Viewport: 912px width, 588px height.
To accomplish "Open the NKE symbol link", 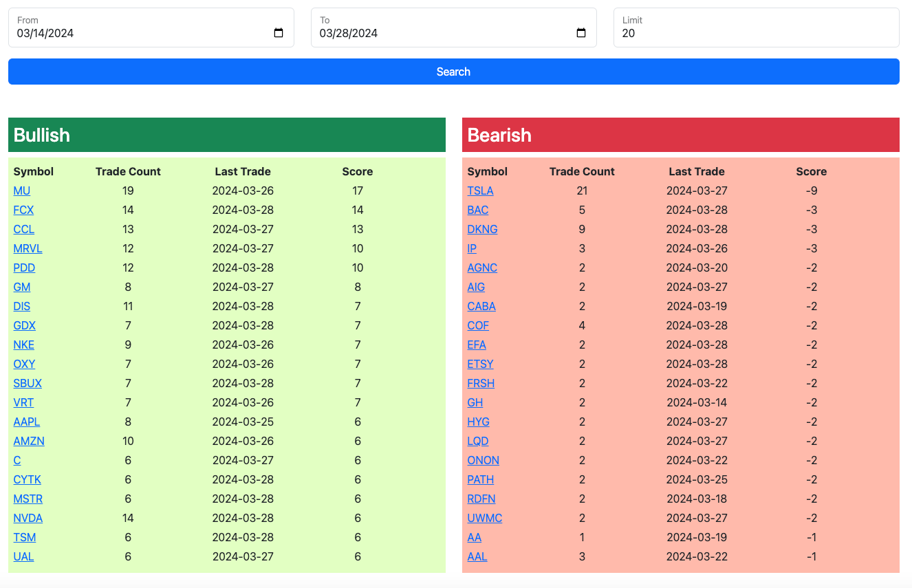I will (24, 345).
